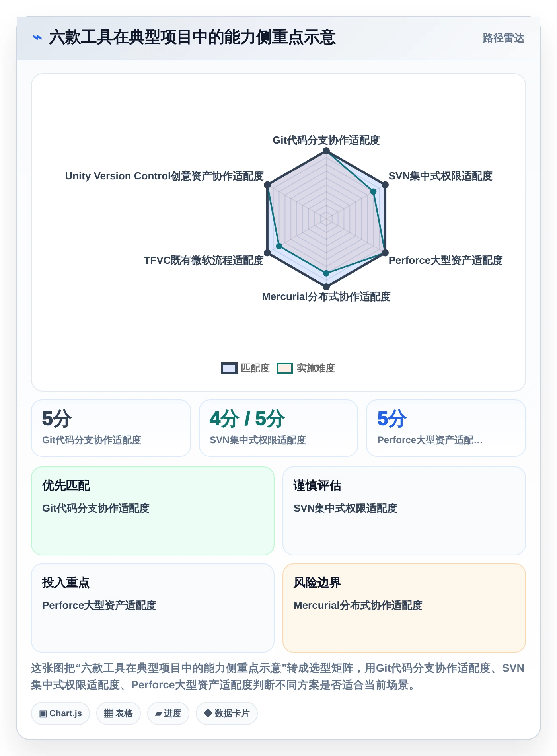557x756 pixels.
Task: Click the grid icon in the 表格 chip
Action: (109, 713)
